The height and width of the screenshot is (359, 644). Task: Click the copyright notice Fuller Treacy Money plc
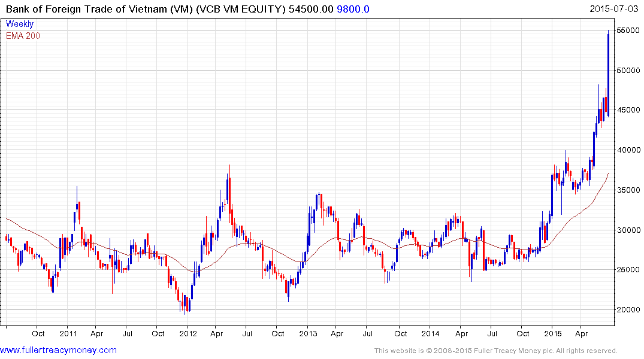496,351
